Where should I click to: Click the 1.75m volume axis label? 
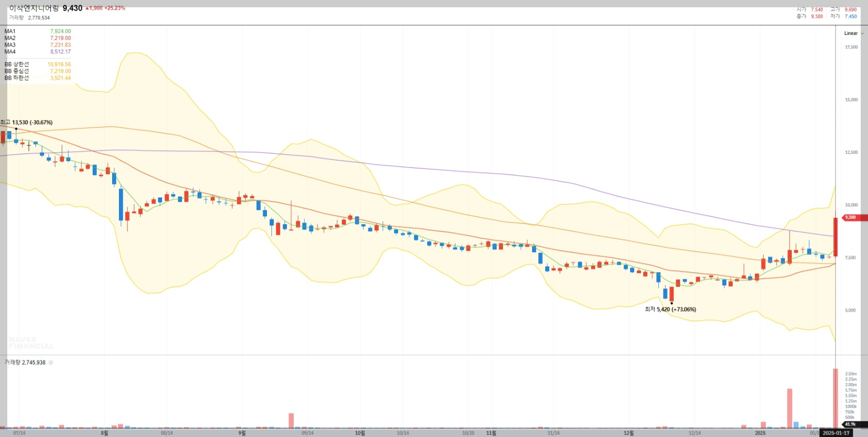851,390
